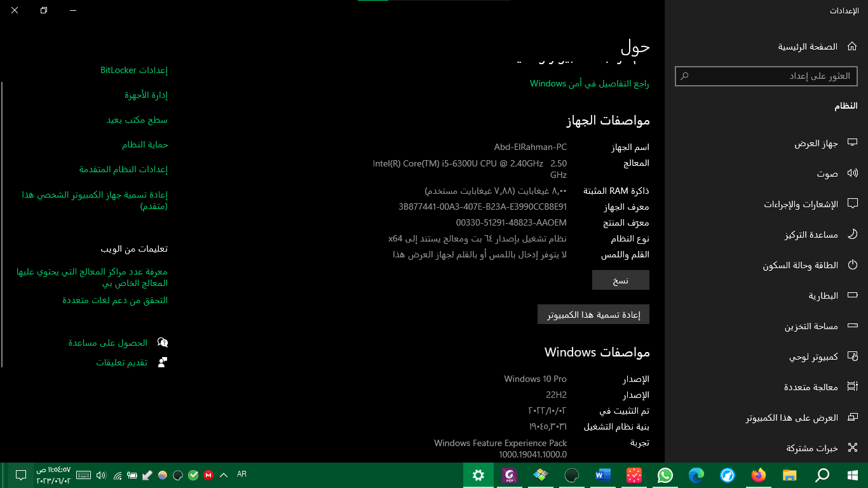Open إعدادات النظام المتقدمة advanced system settings link
This screenshot has width=868, height=488.
[123, 169]
